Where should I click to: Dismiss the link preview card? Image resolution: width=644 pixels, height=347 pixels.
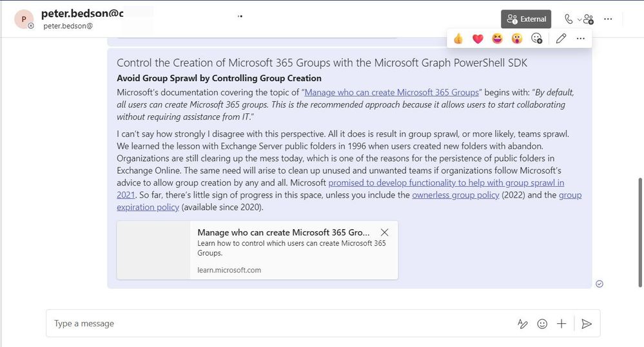(384, 232)
